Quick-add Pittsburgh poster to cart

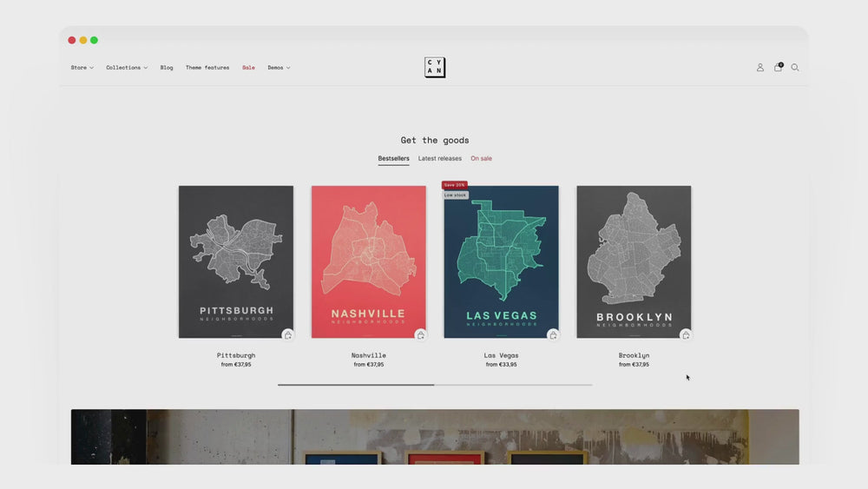coord(287,335)
